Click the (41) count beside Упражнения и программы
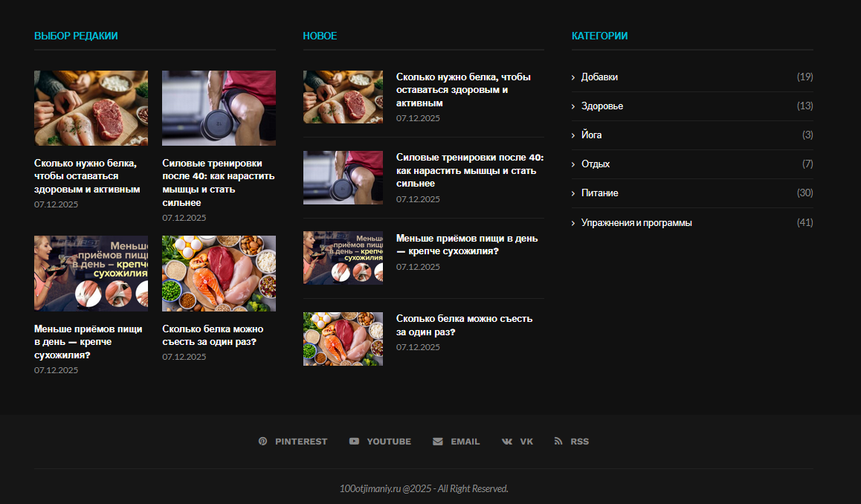The width and height of the screenshot is (861, 504). [x=805, y=222]
